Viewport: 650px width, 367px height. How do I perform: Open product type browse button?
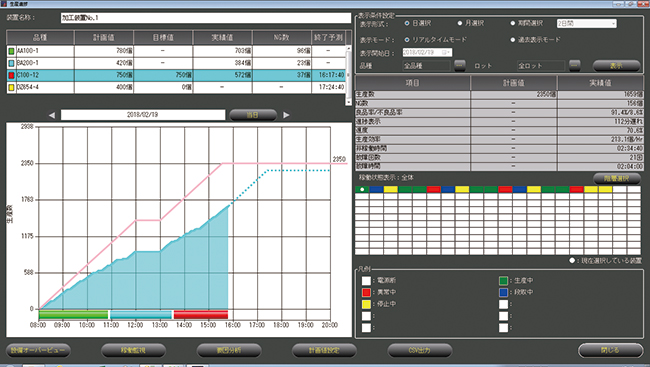click(x=460, y=66)
